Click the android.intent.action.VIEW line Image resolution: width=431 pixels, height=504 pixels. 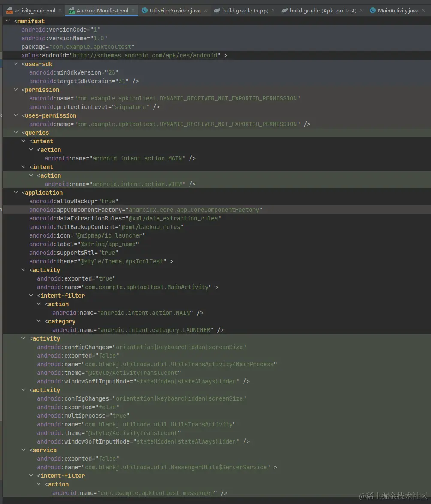tap(120, 184)
